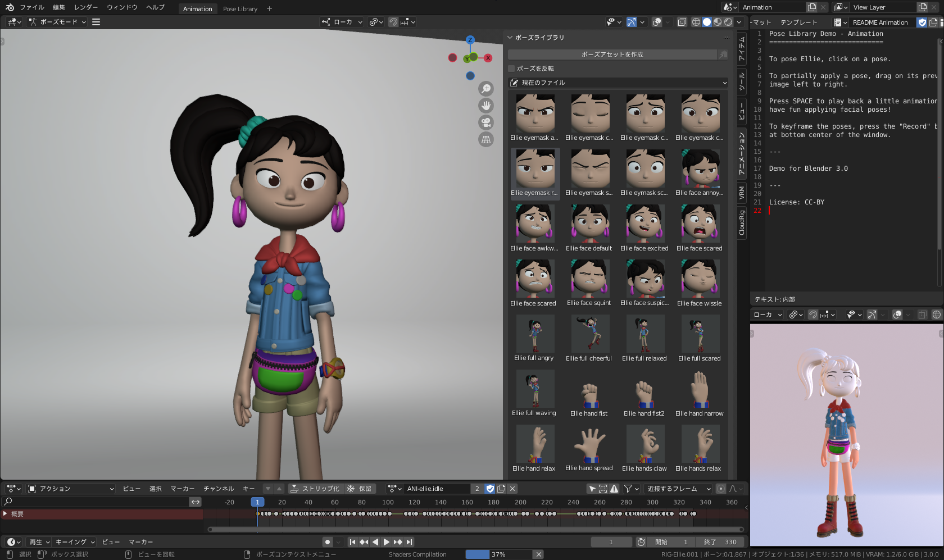The width and height of the screenshot is (944, 560).
Task: Open the アクション mode dropdown
Action: tap(71, 489)
